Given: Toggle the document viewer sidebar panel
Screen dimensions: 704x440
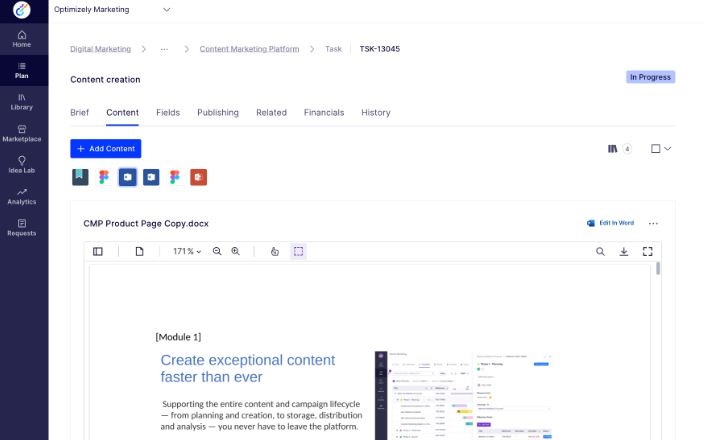Looking at the screenshot, I should point(98,251).
